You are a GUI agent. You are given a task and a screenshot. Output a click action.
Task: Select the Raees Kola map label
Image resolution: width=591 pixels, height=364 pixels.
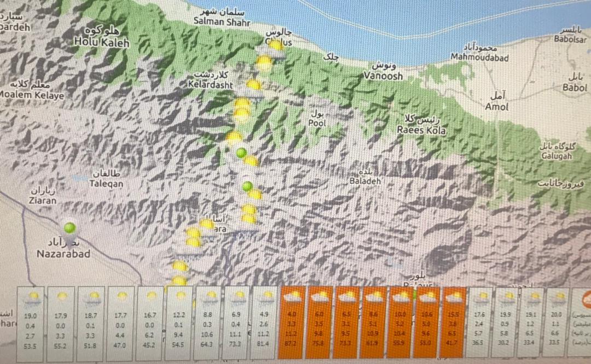(421, 130)
